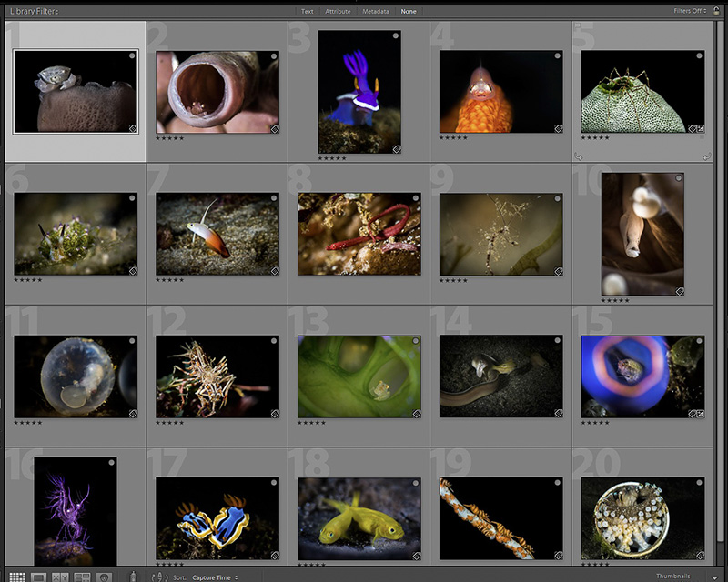Toggle quick collection marker on photo 10
Image resolution: width=728 pixels, height=582 pixels.
pyautogui.click(x=678, y=179)
